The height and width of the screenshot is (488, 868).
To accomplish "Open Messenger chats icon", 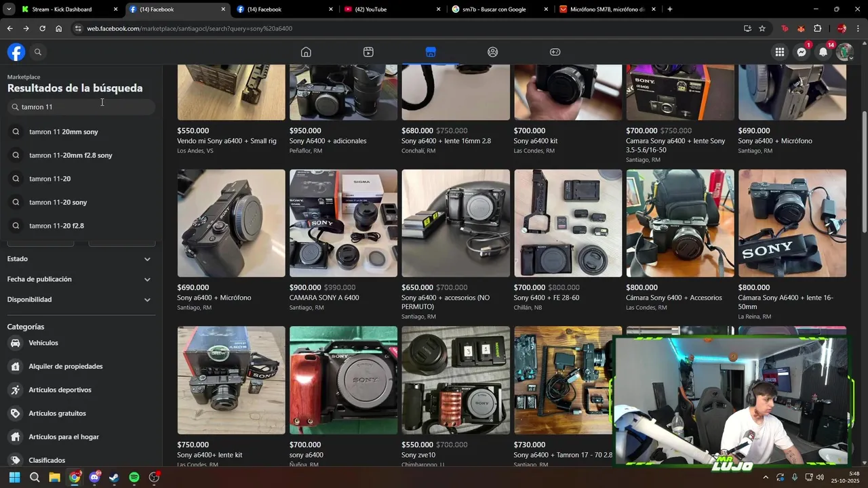I will pos(802,52).
